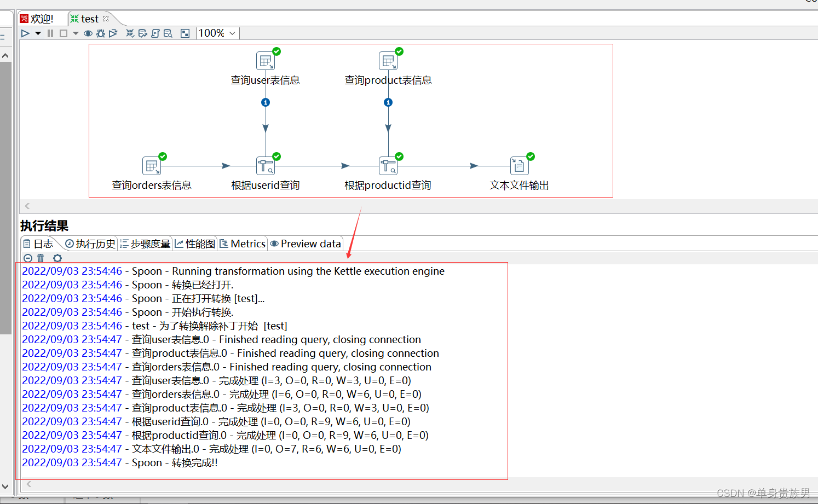Click the 查询orders表信息.0 完成处理 log line
Image resolution: width=818 pixels, height=504 pixels.
tap(222, 394)
